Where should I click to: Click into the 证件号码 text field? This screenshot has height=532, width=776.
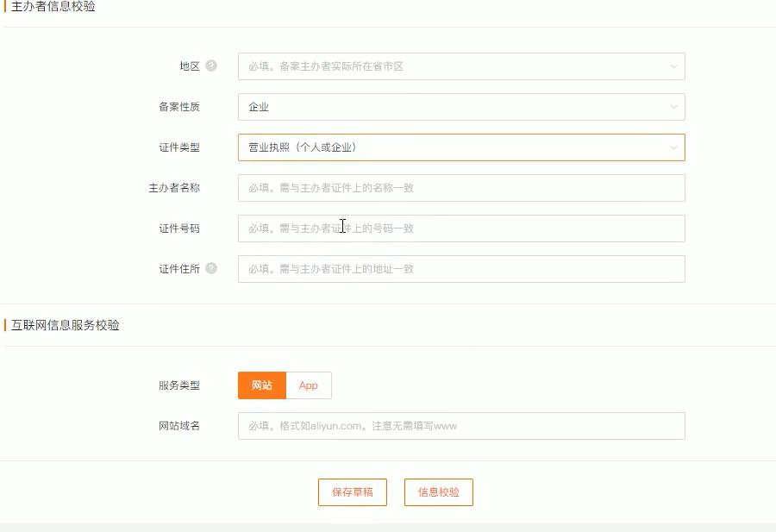click(x=461, y=228)
